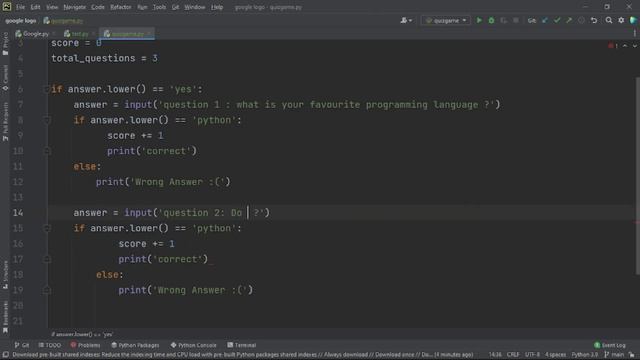Click the fold end marker at line 17
This screenshot has width=640, height=360.
46,259
